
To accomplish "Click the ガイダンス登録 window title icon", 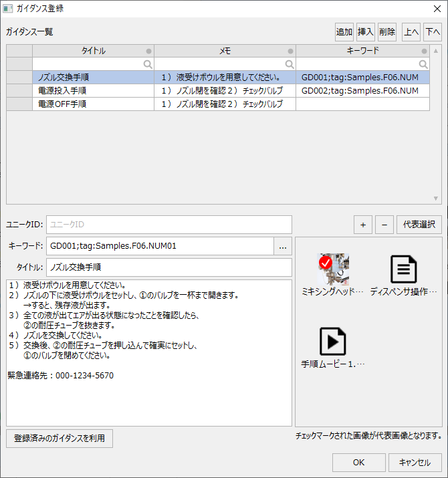I will tap(7, 9).
